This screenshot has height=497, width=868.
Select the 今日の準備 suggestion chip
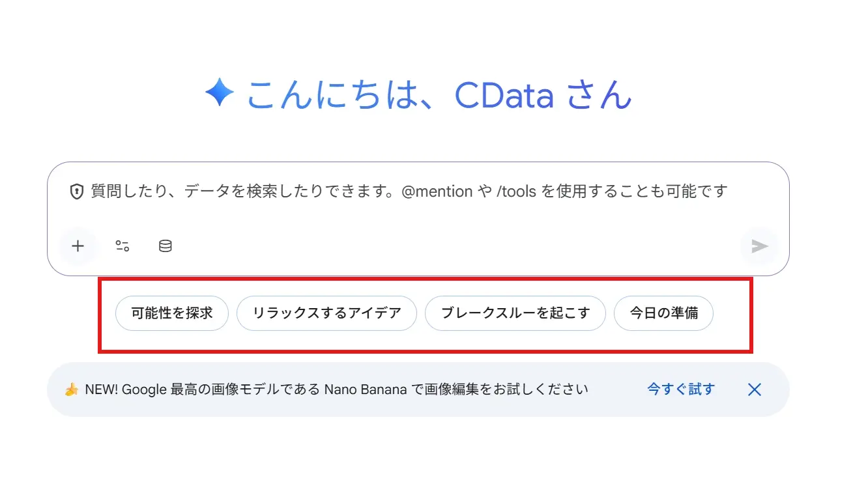click(663, 313)
